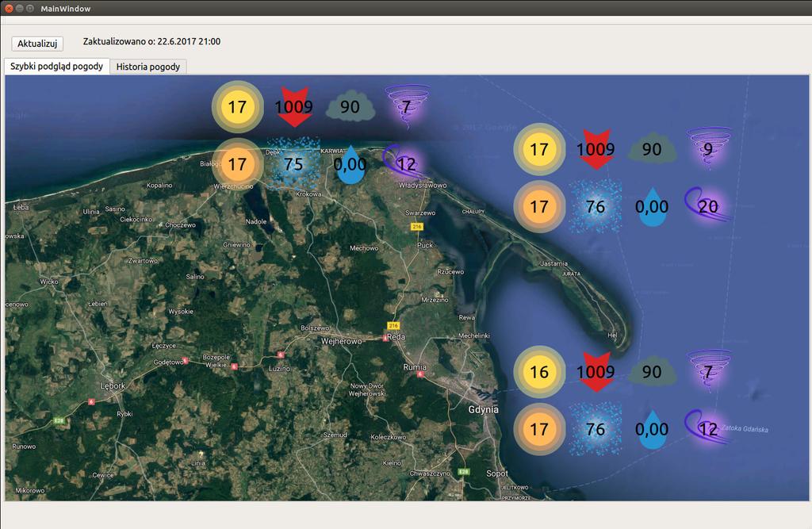Click the raindrop 0,00 icon near Karwia
The width and height of the screenshot is (812, 529).
click(350, 164)
